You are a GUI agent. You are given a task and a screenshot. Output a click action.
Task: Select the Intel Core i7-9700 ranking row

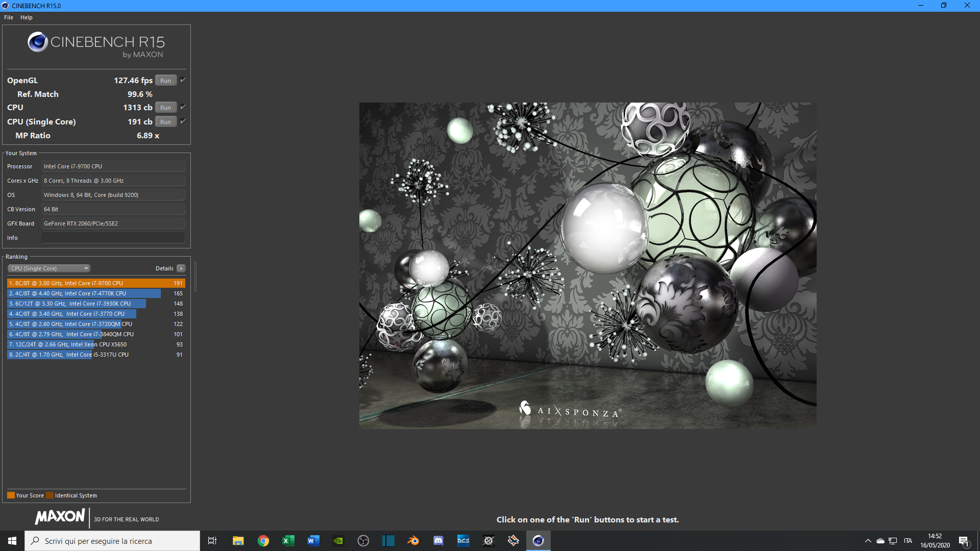click(x=96, y=283)
